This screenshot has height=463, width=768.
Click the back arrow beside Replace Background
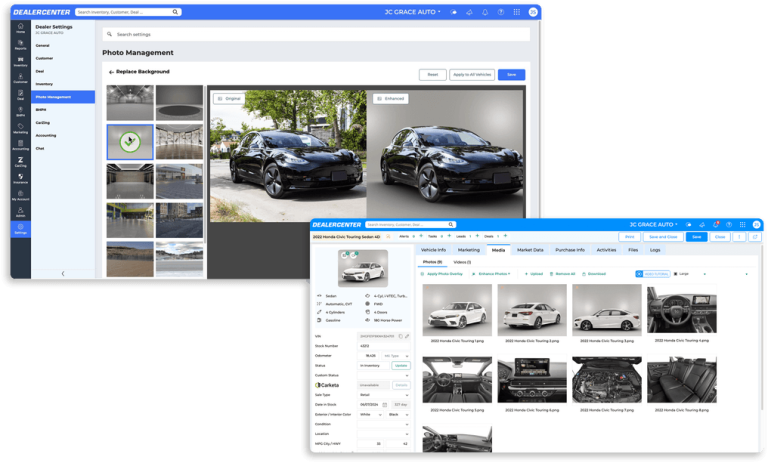[111, 72]
